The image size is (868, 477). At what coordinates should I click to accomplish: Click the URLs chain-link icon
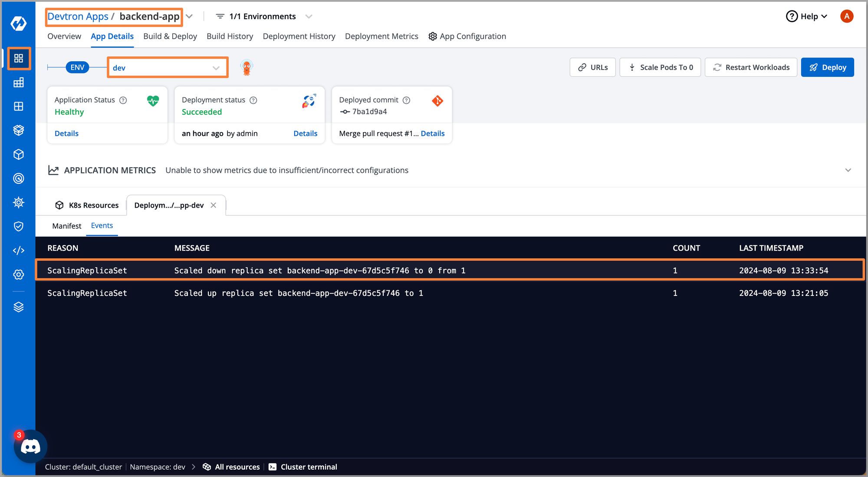coord(583,67)
